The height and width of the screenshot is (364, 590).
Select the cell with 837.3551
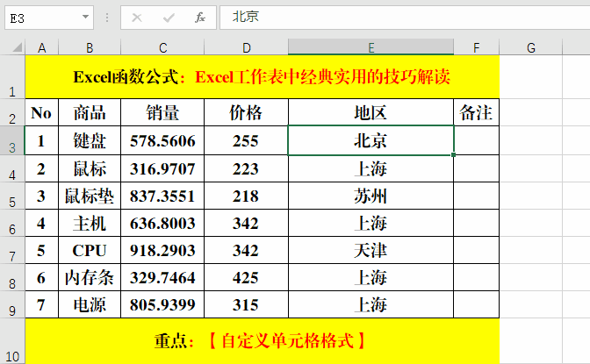click(x=162, y=196)
